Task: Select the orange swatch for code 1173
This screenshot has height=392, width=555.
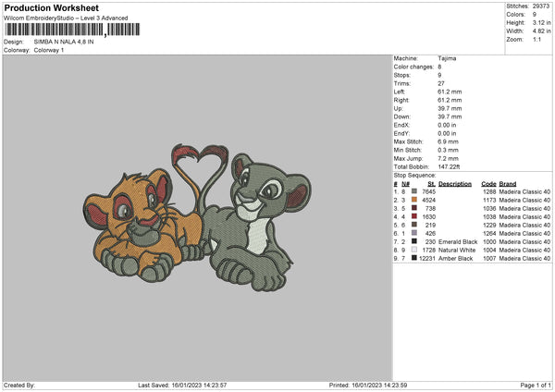Action: point(413,200)
